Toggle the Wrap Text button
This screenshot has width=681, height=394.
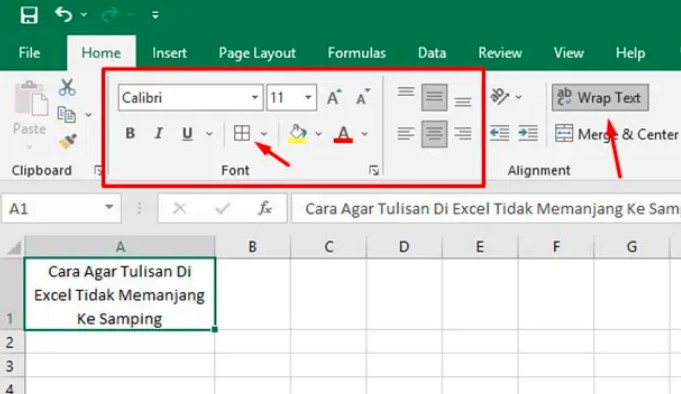[600, 97]
